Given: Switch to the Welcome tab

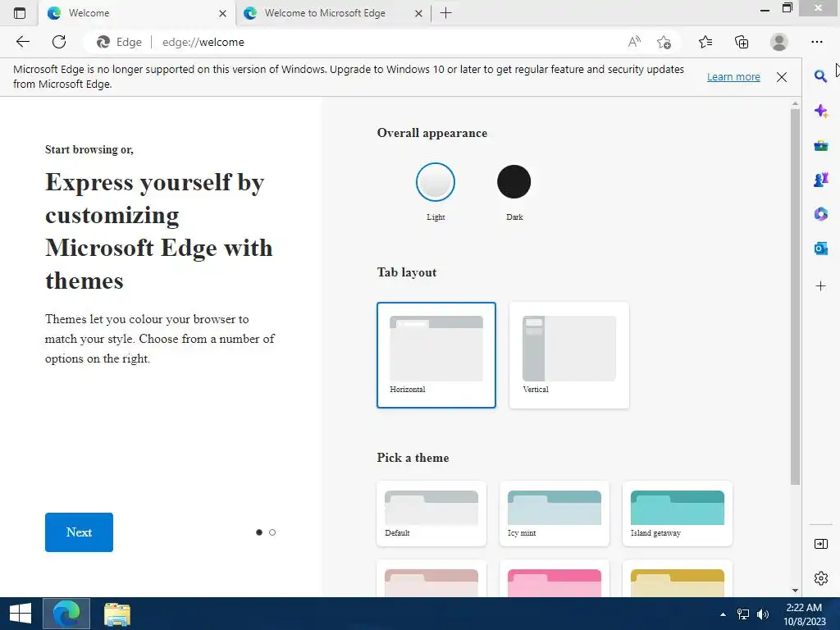Looking at the screenshot, I should 137,13.
